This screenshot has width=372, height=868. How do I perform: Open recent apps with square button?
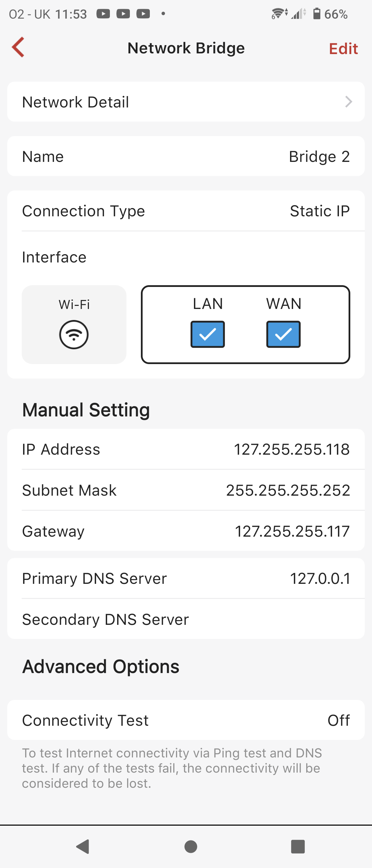(x=298, y=846)
